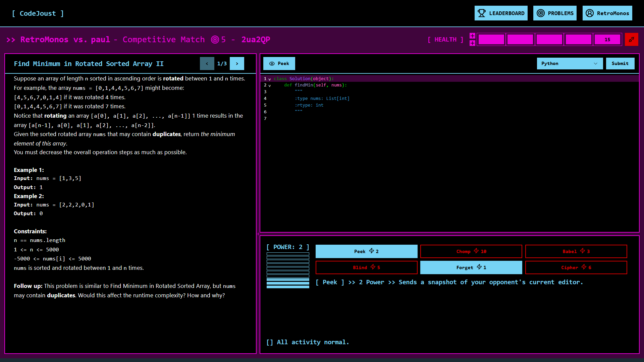Go to next problem with right chevron
This screenshot has width=644, height=362.
[x=237, y=63]
